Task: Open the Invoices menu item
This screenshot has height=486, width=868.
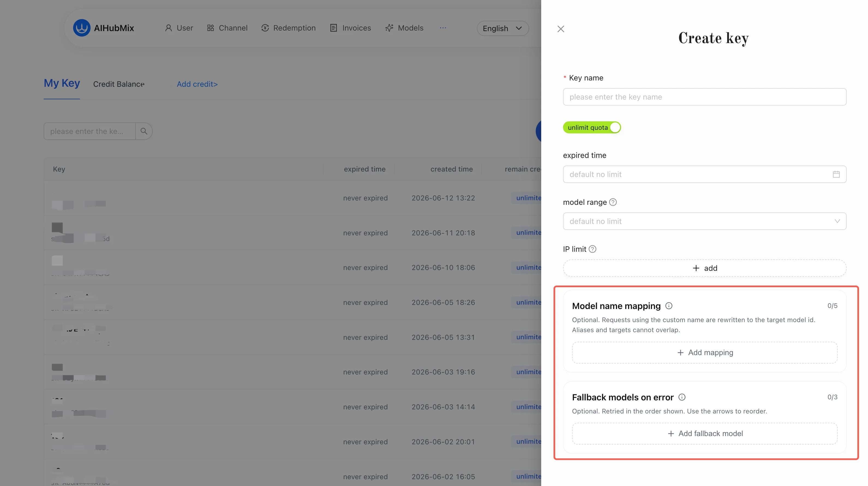Action: (350, 28)
